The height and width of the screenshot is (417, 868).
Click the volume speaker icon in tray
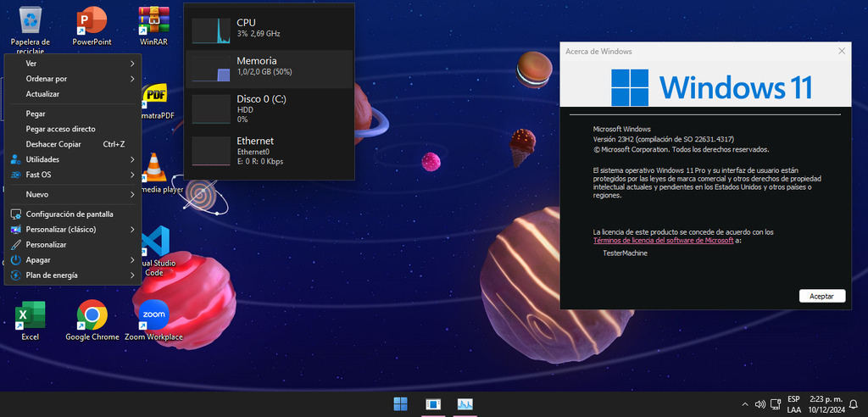click(x=760, y=404)
